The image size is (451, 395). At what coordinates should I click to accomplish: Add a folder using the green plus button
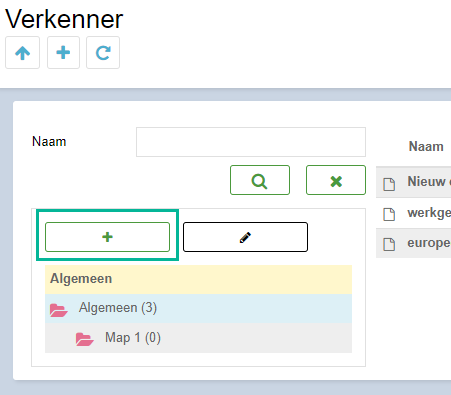click(107, 237)
